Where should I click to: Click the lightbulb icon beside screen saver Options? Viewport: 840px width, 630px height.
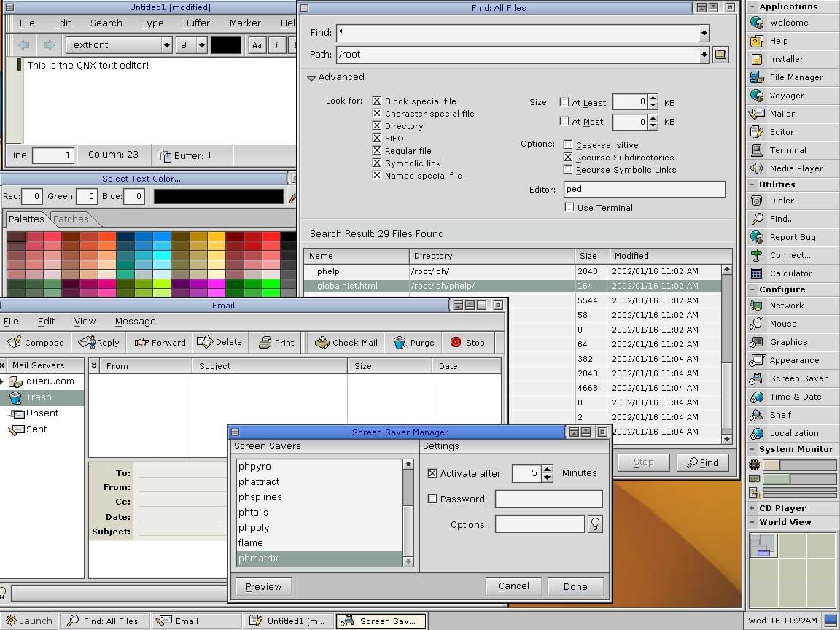point(595,524)
